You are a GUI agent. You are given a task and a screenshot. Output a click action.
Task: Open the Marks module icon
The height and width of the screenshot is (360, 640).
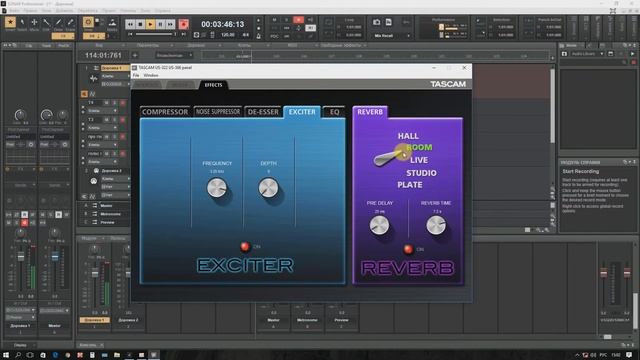[x=112, y=22]
